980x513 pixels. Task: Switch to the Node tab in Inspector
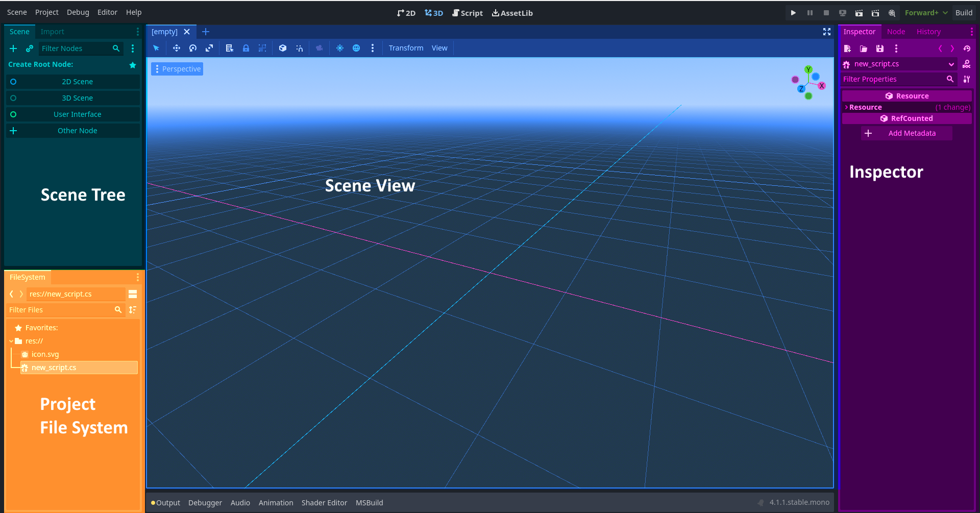(x=896, y=31)
